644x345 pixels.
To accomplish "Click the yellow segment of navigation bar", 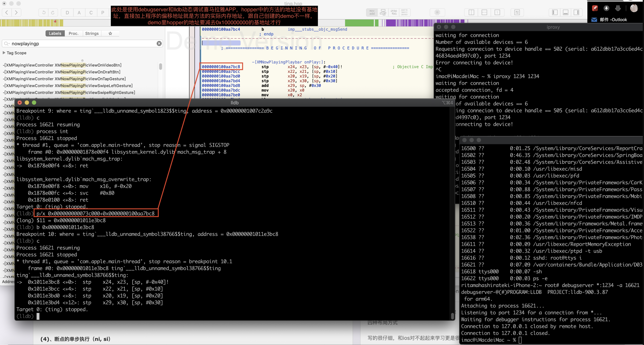I will [x=31, y=23].
